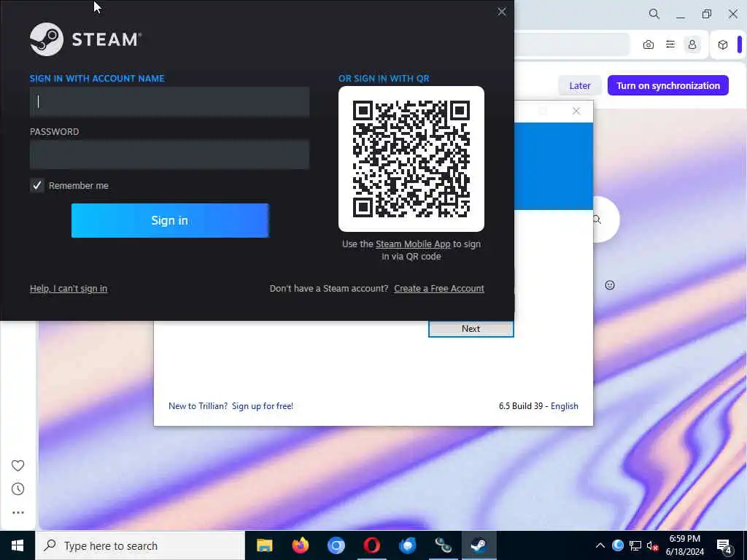Screen dimensions: 747x560
Task: Open Thunderbird from the taskbar
Action: click(x=407, y=545)
